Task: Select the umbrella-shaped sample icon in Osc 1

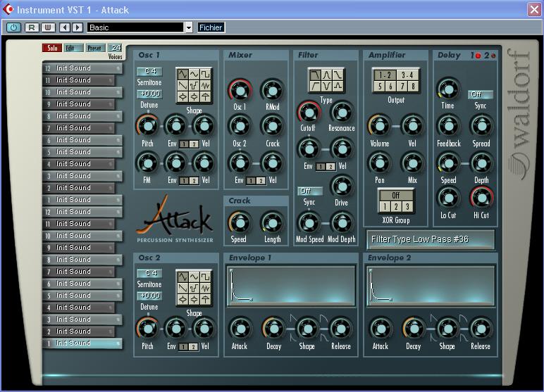Action: [x=205, y=96]
